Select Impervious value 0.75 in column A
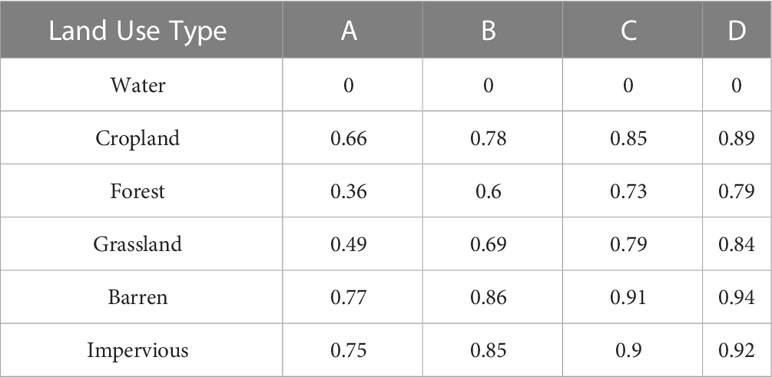 pyautogui.click(x=349, y=351)
